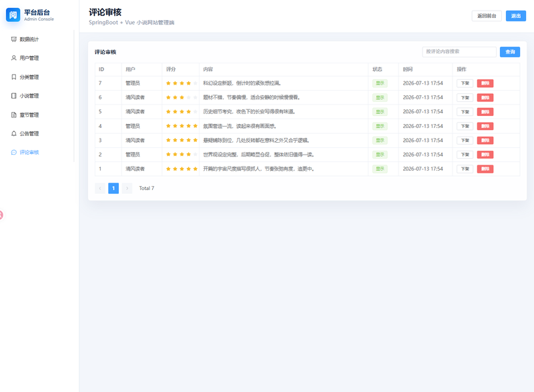This screenshot has height=392, width=534.
Task: Click previous page arrow in pagination
Action: pos(100,188)
